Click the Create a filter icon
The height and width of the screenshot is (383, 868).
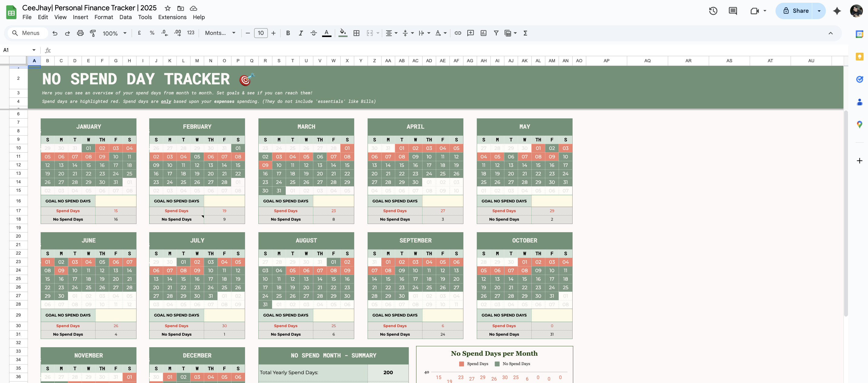(496, 33)
